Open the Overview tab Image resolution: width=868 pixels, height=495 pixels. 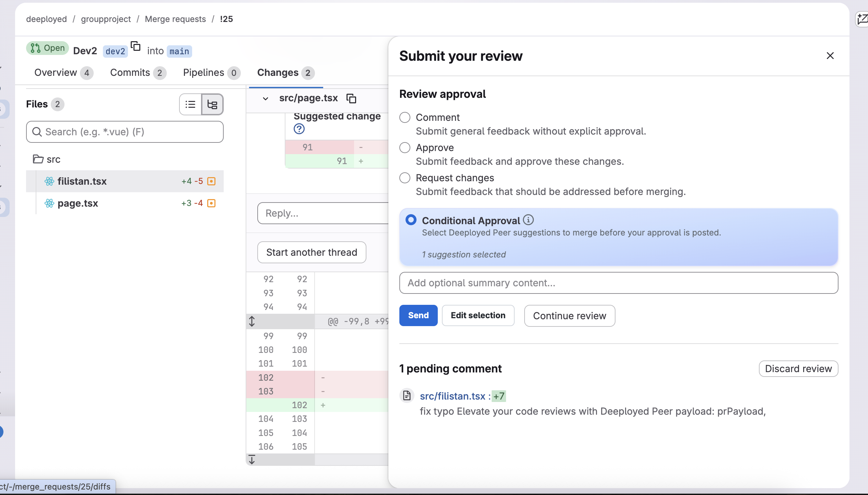click(x=56, y=72)
